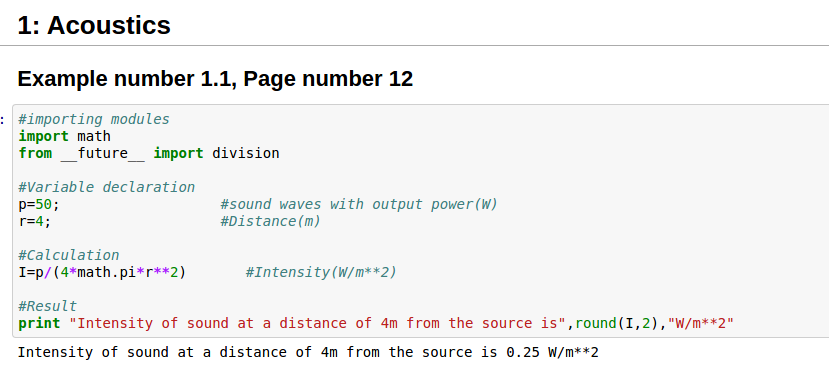Click the "round(I,2)" function call
829x384 pixels.
617,323
